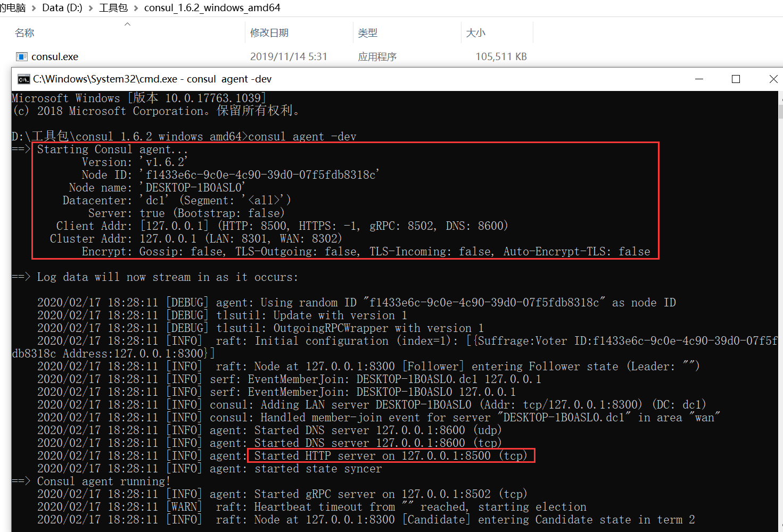Toggle sorting by 修改日期 column

[269, 32]
